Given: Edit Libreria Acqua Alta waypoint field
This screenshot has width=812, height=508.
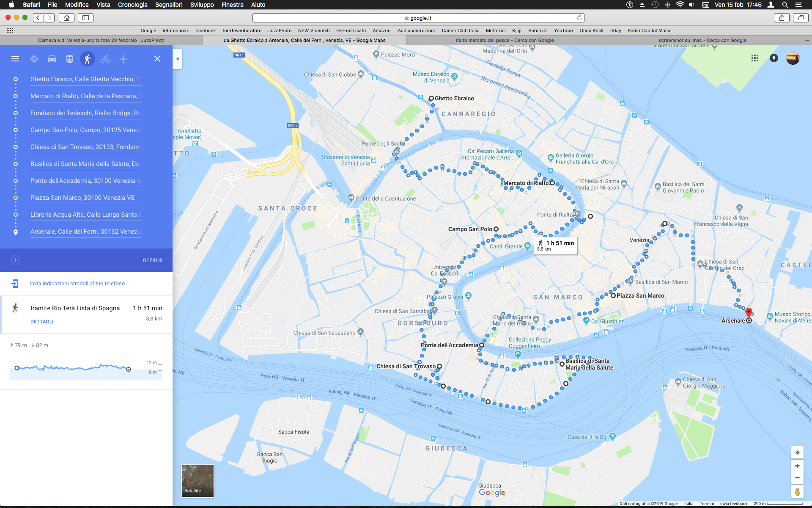Looking at the screenshot, I should click(86, 215).
